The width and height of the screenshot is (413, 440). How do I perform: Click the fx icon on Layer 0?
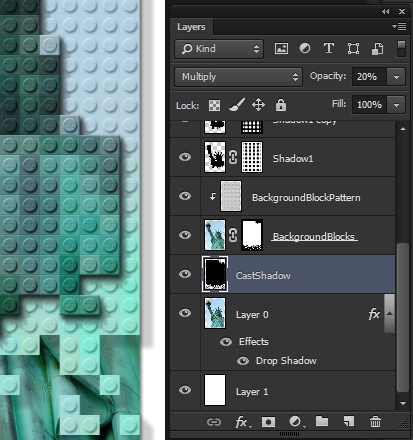coord(374,314)
